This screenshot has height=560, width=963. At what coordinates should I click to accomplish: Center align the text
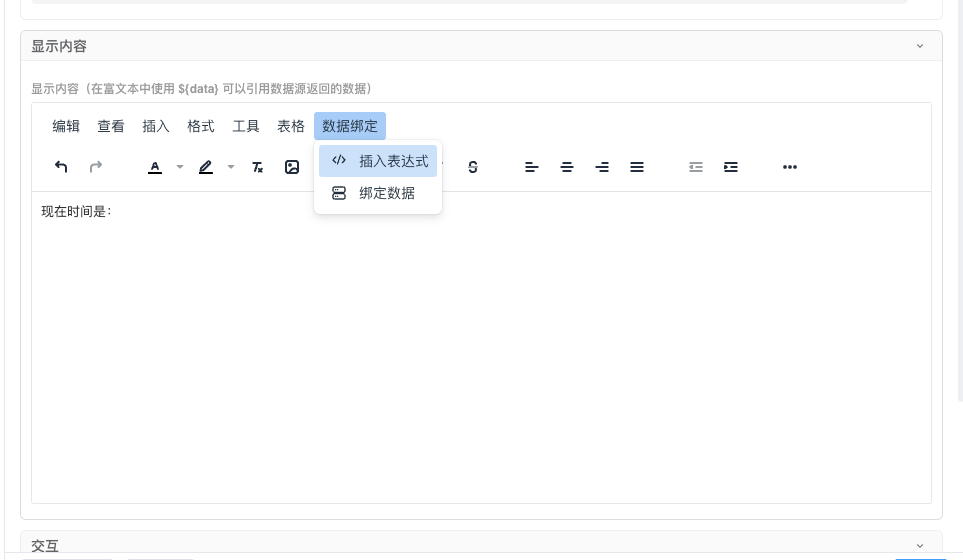(567, 167)
